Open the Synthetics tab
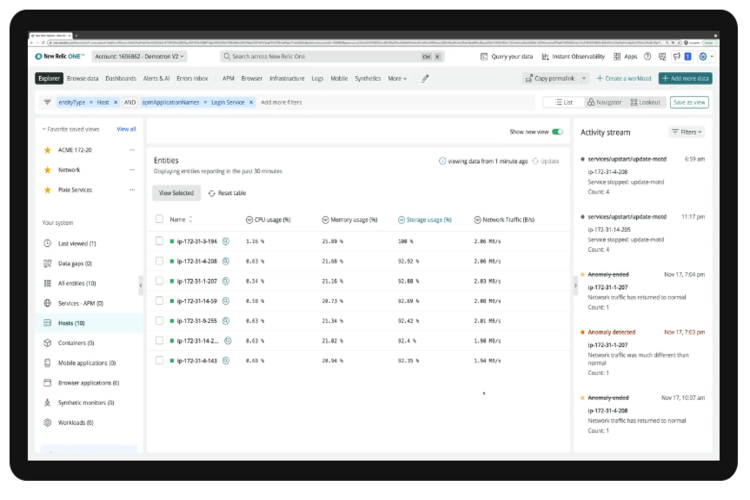This screenshot has height=500, width=750. (x=368, y=78)
